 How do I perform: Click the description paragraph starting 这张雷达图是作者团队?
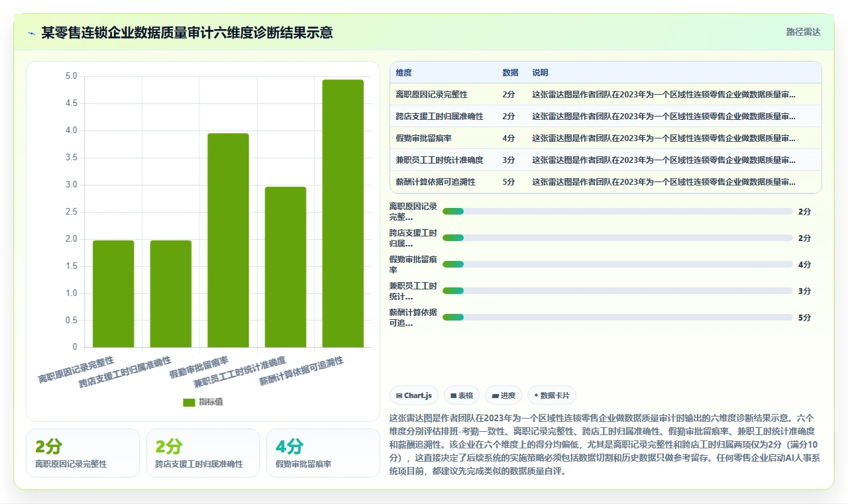click(x=605, y=445)
